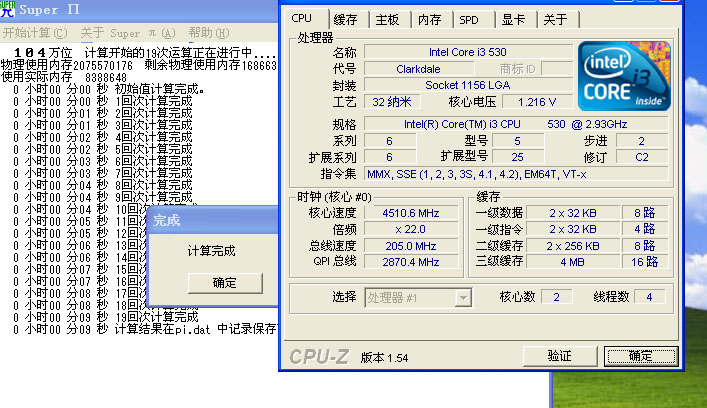Switch to the 主板 tab
Screen dimensions: 707x408
pos(387,19)
